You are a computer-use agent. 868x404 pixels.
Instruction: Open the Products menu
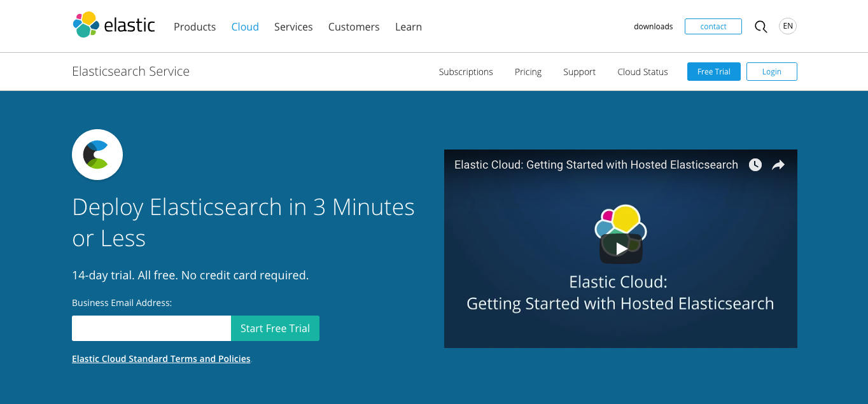195,27
